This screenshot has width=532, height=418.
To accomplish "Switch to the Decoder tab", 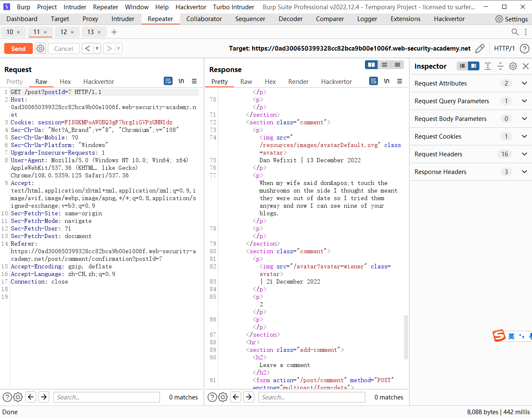I will point(290,19).
